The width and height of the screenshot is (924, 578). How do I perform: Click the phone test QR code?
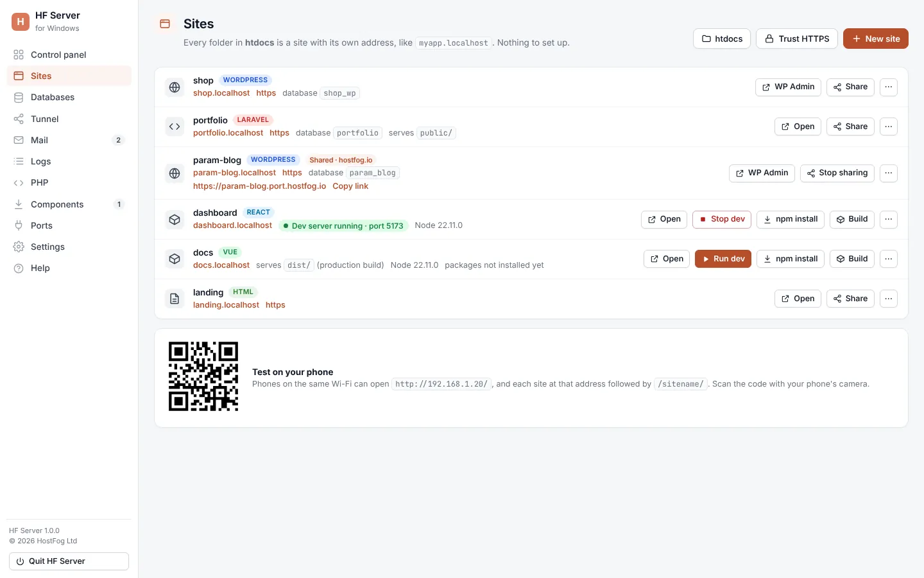coord(203,376)
